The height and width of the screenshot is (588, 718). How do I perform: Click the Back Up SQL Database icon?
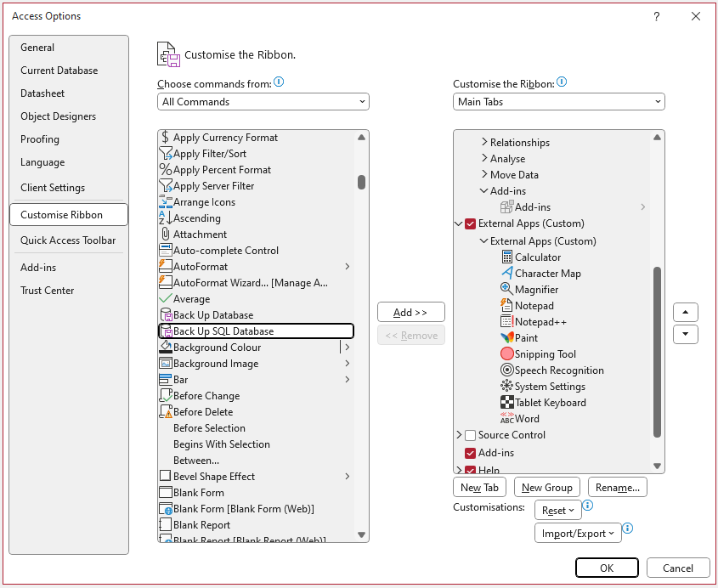point(166,331)
